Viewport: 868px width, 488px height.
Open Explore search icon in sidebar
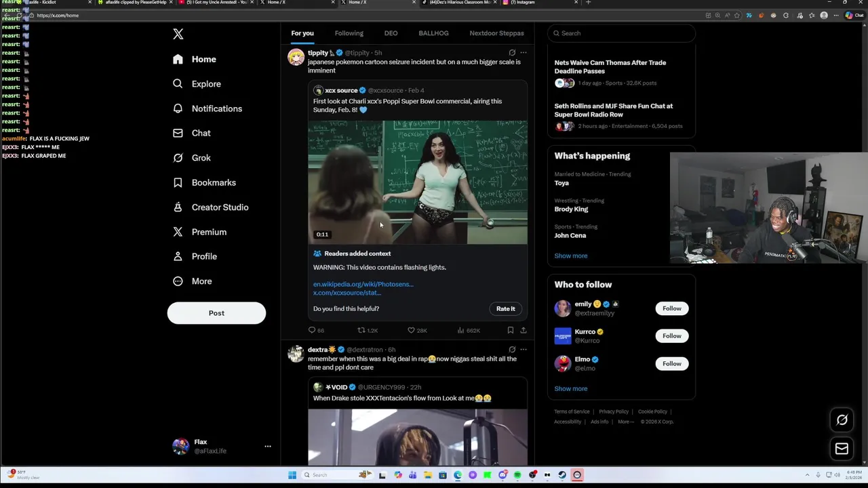click(x=178, y=83)
